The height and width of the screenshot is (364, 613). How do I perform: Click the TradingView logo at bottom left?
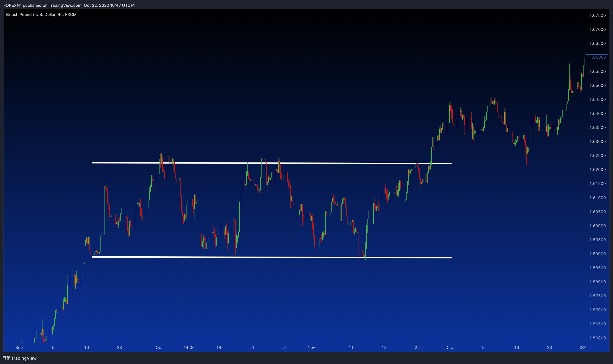[x=20, y=358]
